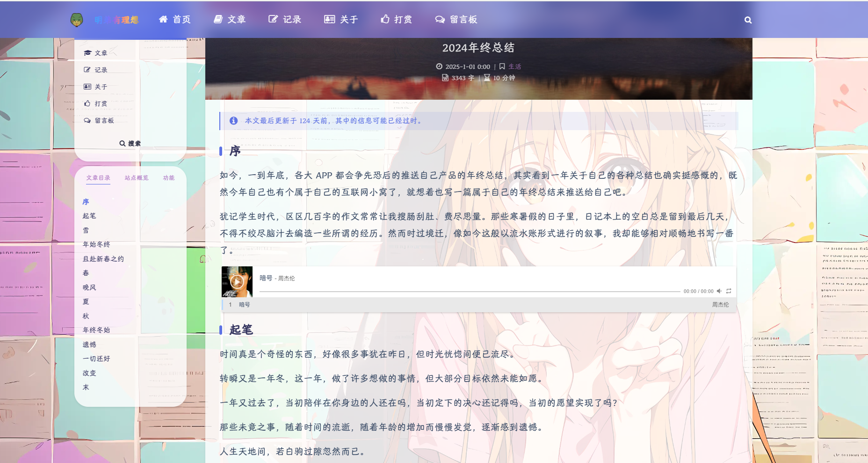The image size is (868, 463).
Task: Select 关于 in the left sidebar menu
Action: click(96, 87)
